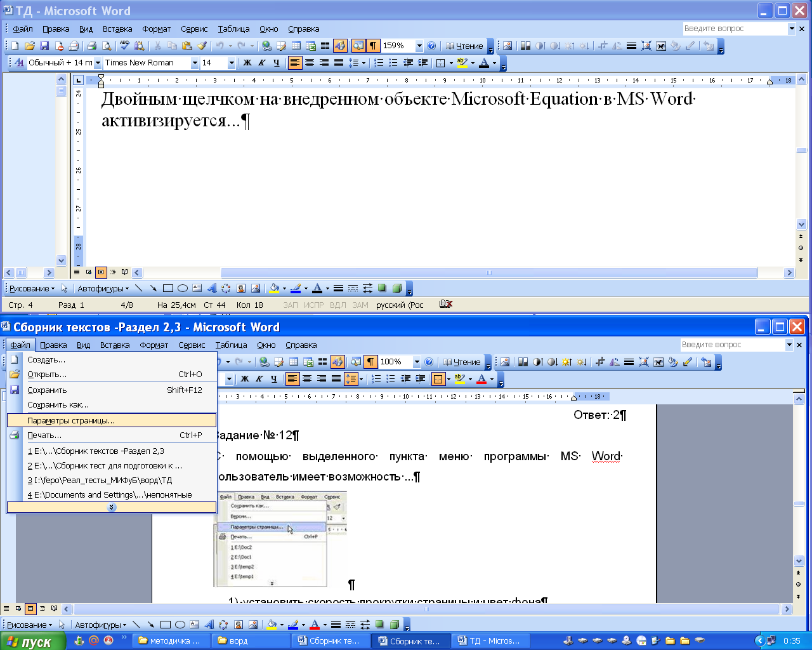Click the Open folder icon in the ТД toolbar
Screen dimensions: 812x650
pyautogui.click(x=29, y=46)
